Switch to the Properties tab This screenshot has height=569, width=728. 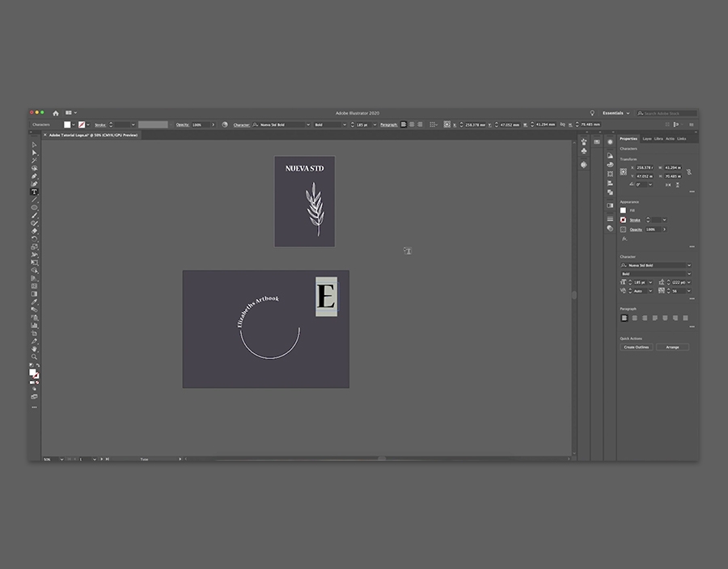pos(629,139)
